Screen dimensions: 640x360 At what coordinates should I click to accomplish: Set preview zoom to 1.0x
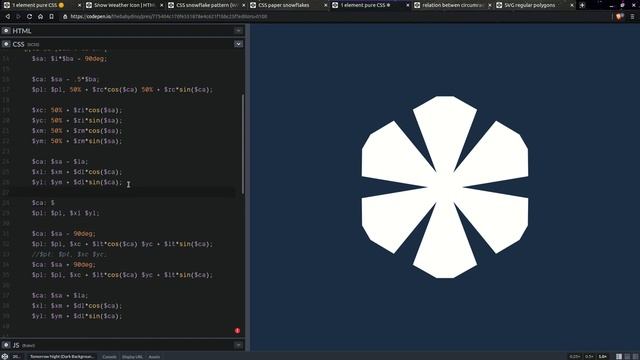tap(602, 356)
